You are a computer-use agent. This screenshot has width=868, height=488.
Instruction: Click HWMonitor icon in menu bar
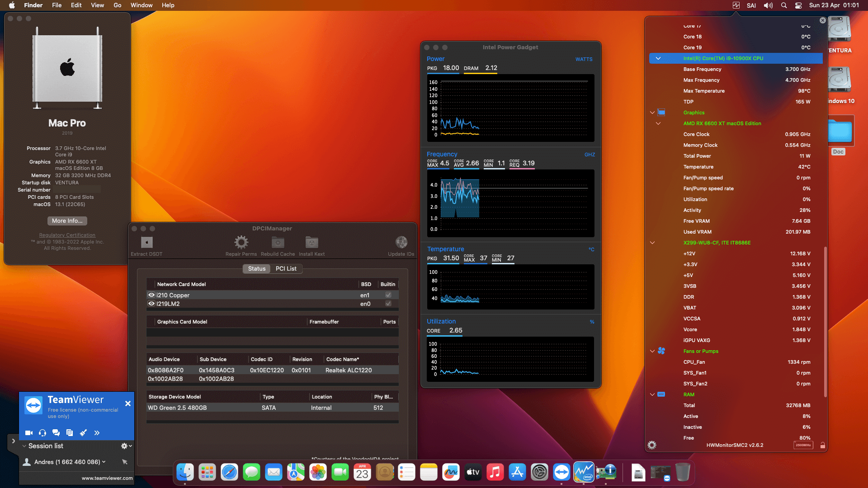point(736,5)
